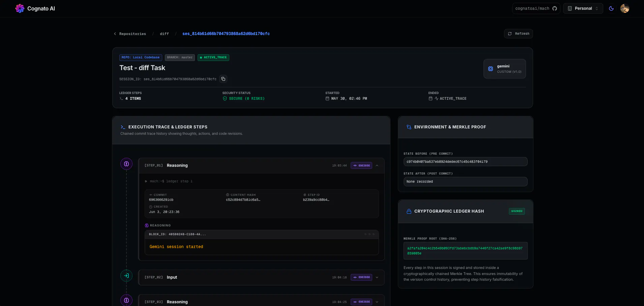The height and width of the screenshot is (306, 644).
Task: Click the Execution Trace header terminal icon
Action: pos(123,127)
